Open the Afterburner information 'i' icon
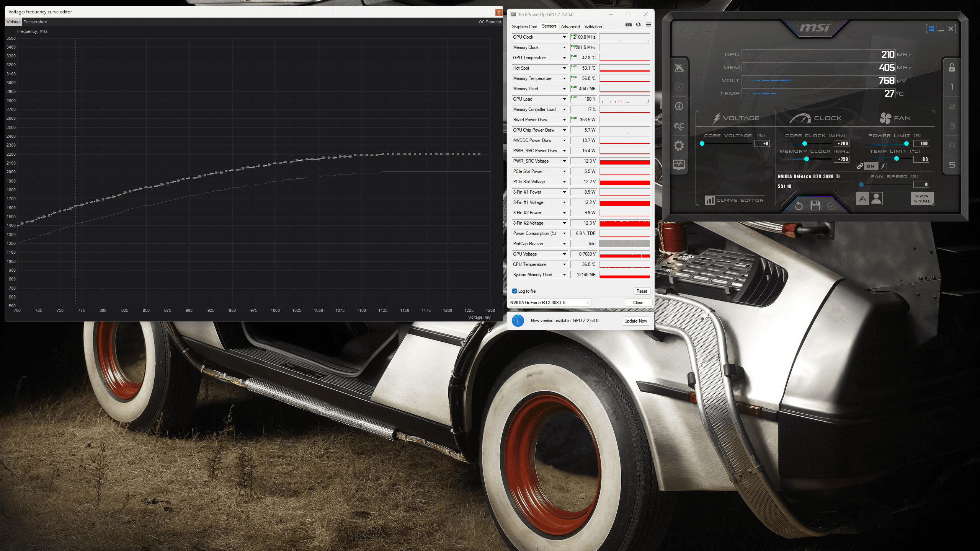Screen dimensions: 980x551 [679, 106]
